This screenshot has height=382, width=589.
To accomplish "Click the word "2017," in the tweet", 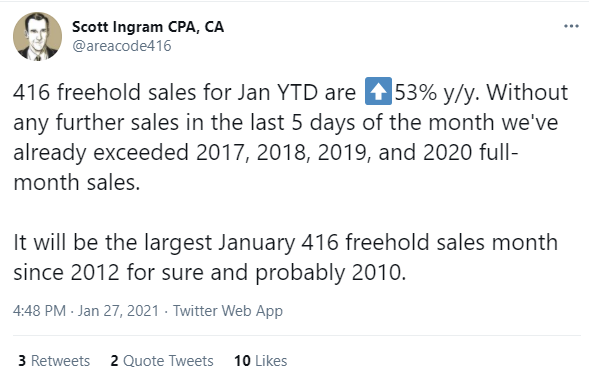I will tap(223, 152).
